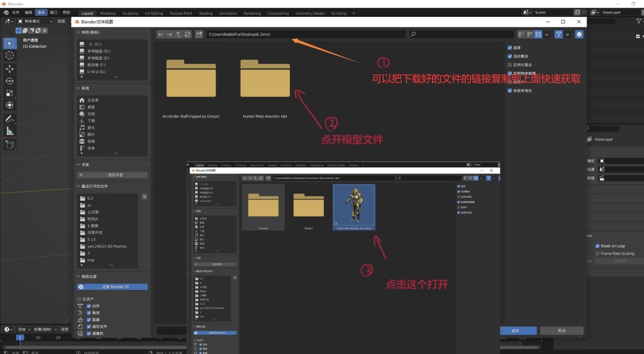Toggle the options gear in file browser
644x354 pixels.
pos(579,34)
